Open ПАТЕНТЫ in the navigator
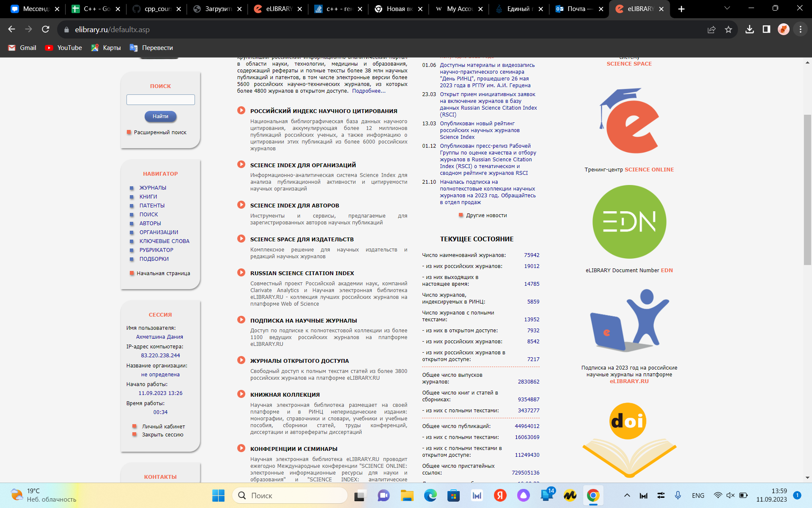812x508 pixels. 152,206
